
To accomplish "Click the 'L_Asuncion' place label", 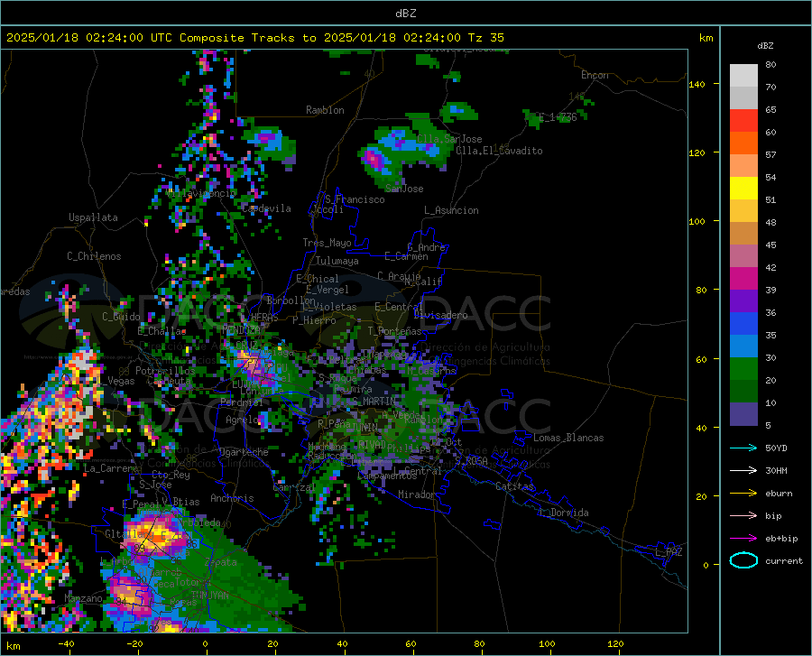I will (451, 210).
